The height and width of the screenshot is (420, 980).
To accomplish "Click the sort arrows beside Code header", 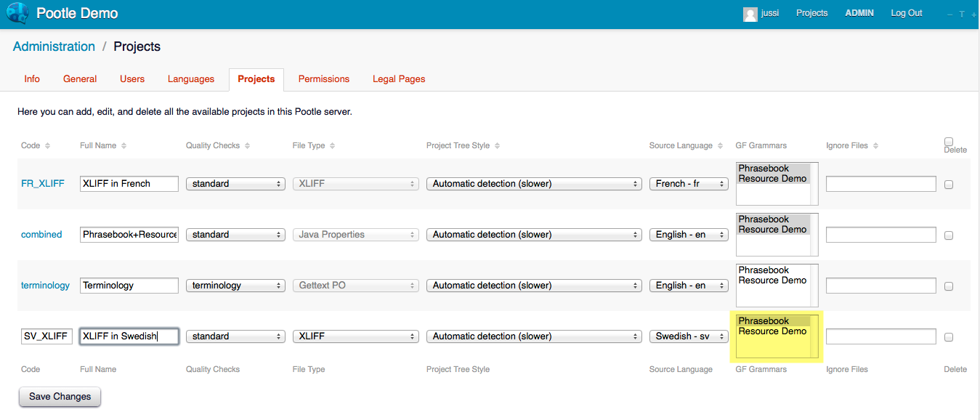I will click(x=48, y=146).
